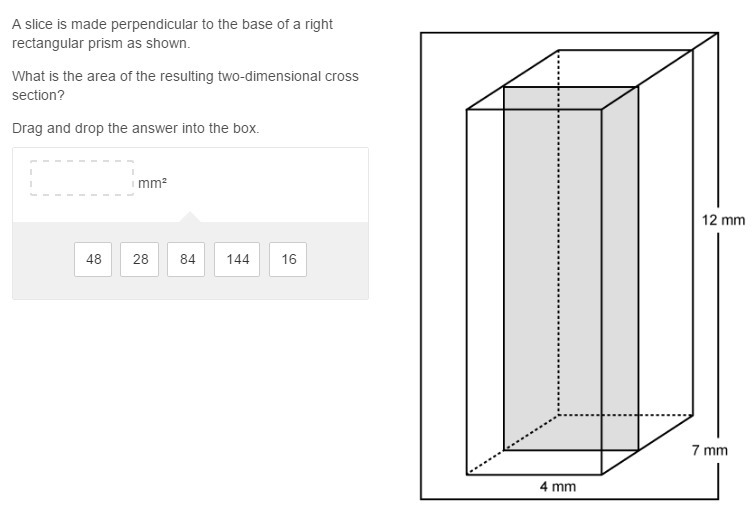Select the answer tile labeled 28
This screenshot has width=756, height=510.
point(139,259)
